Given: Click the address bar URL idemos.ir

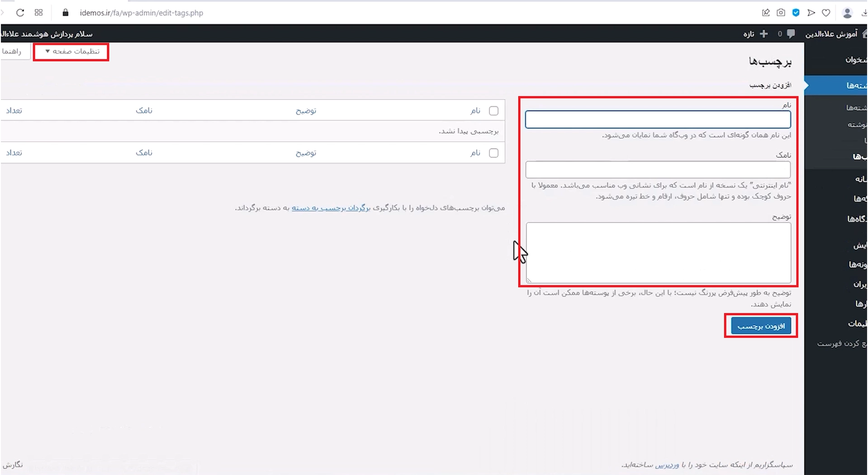Looking at the screenshot, I should pos(141,13).
